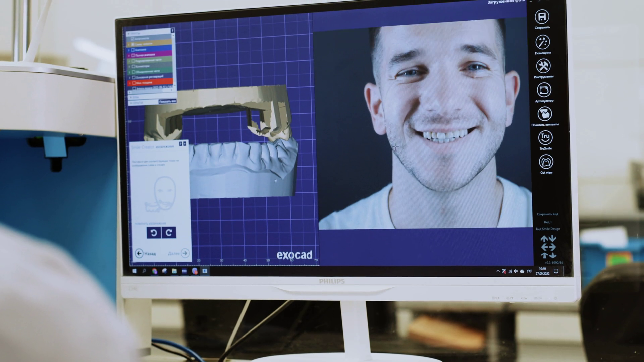
Task: Expand the blue Анатомия group arrow
Action: (129, 50)
